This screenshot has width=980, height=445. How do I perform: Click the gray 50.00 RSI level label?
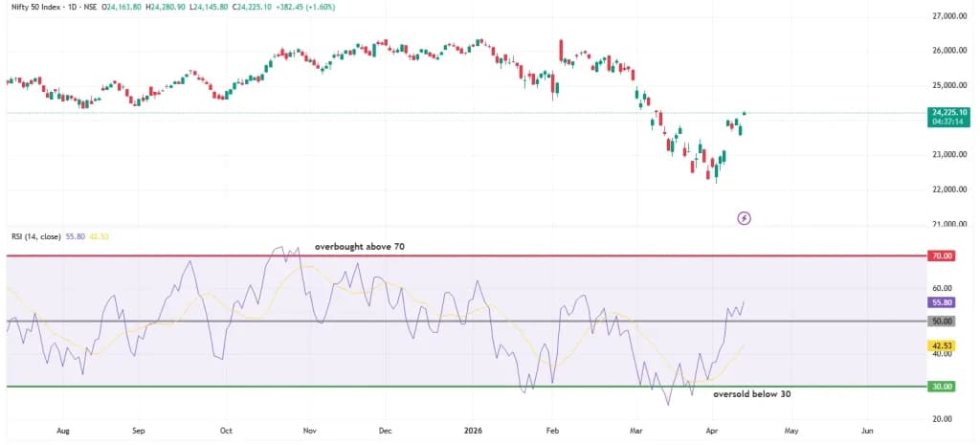(x=942, y=322)
